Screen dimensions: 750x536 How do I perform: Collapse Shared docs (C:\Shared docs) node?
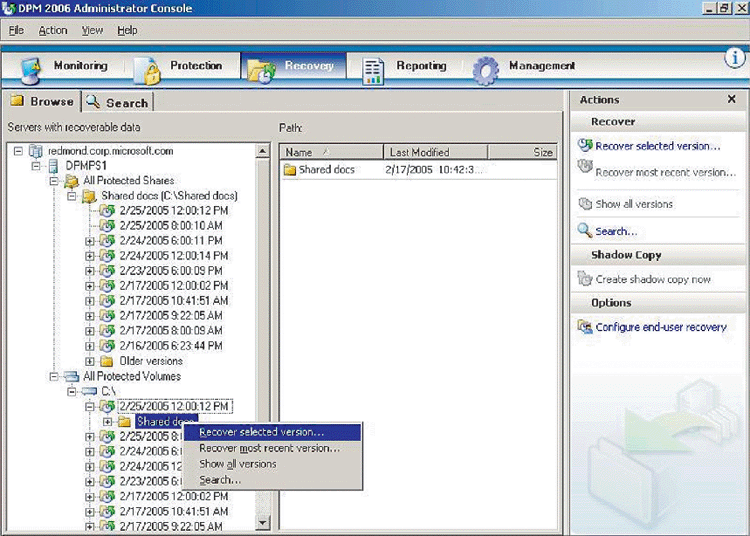point(72,196)
